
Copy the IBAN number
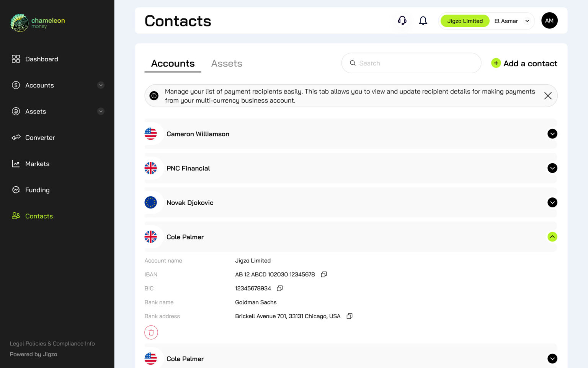[323, 274]
